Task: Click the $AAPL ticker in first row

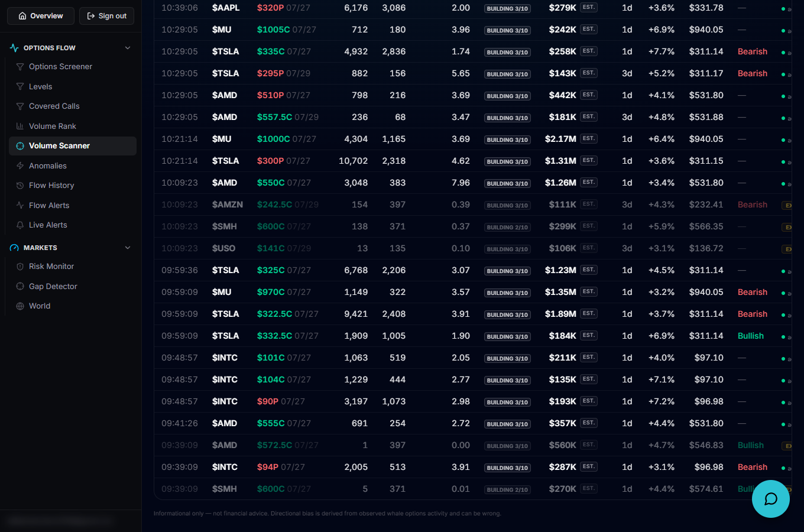Action: click(x=226, y=8)
